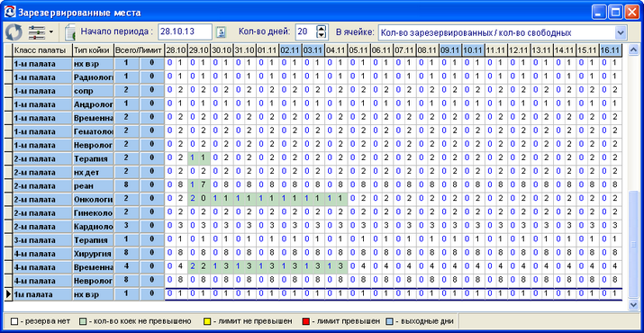Click the Класс палаты column header
The image size is (644, 333).
coord(42,50)
